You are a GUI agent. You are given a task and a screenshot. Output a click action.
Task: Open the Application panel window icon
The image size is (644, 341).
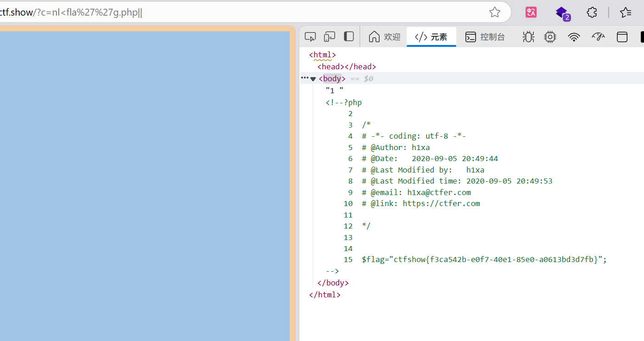click(x=622, y=37)
